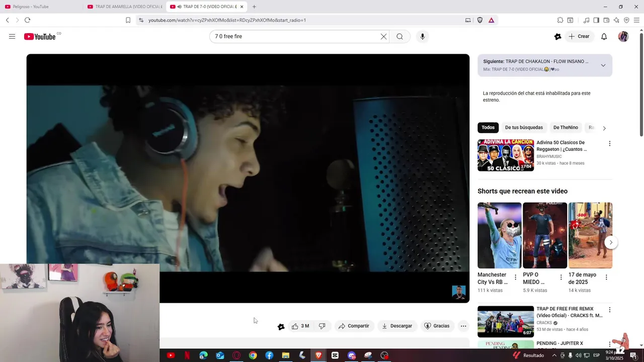The width and height of the screenshot is (644, 362).
Task: Select De tus búsquedas chip
Action: tap(524, 127)
